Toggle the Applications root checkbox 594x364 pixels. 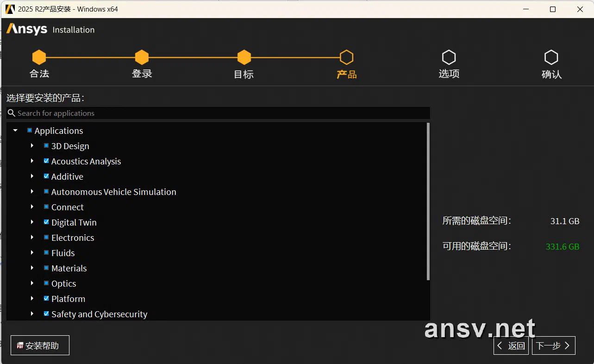pyautogui.click(x=30, y=131)
